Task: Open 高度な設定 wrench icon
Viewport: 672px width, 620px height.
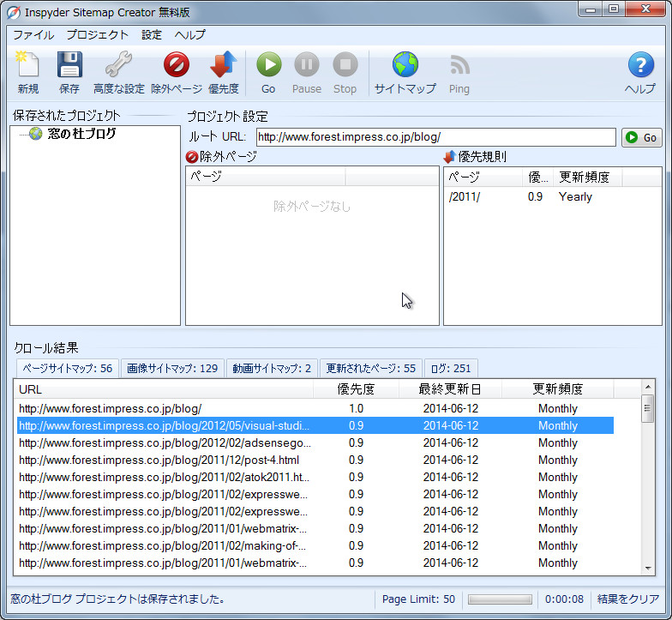Action: (x=118, y=65)
